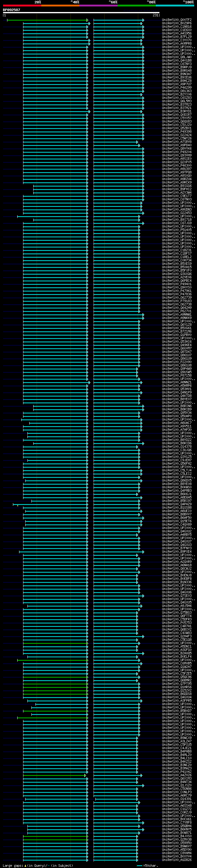This screenshot has width=197, height=868.
Task: Select subject label UniRef100_A9U397
Action: [177, 169]
